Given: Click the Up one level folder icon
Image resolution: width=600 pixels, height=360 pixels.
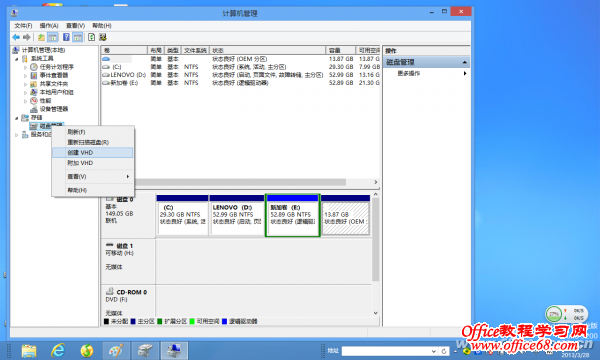Looking at the screenshot, I should pyautogui.click(x=41, y=37).
